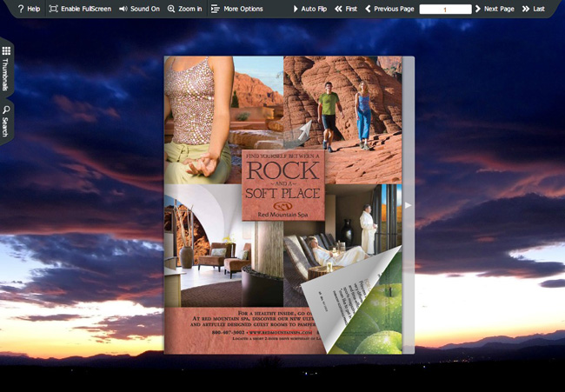Viewport: 565px width, 392px height.
Task: Go to Previous Page
Action: click(x=389, y=9)
